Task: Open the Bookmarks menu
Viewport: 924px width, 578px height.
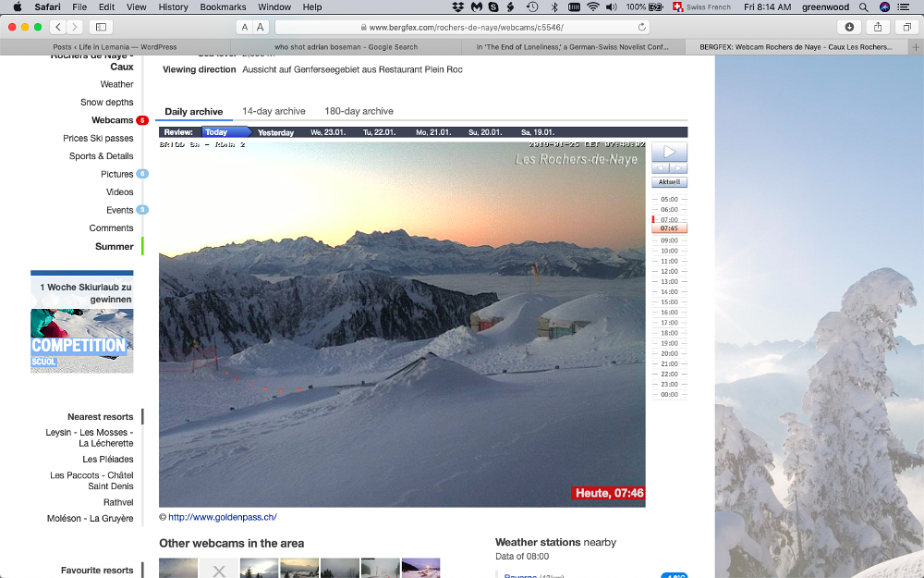Action: [x=223, y=6]
